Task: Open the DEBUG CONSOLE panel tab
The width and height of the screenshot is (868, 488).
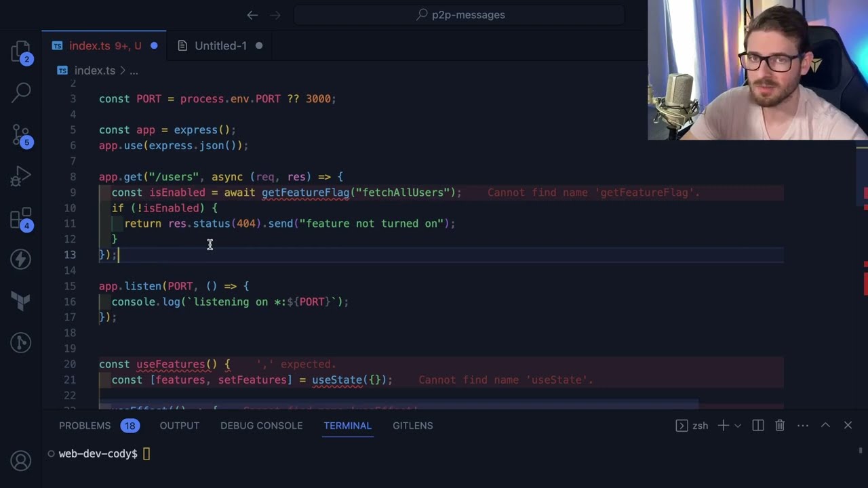Action: click(261, 426)
